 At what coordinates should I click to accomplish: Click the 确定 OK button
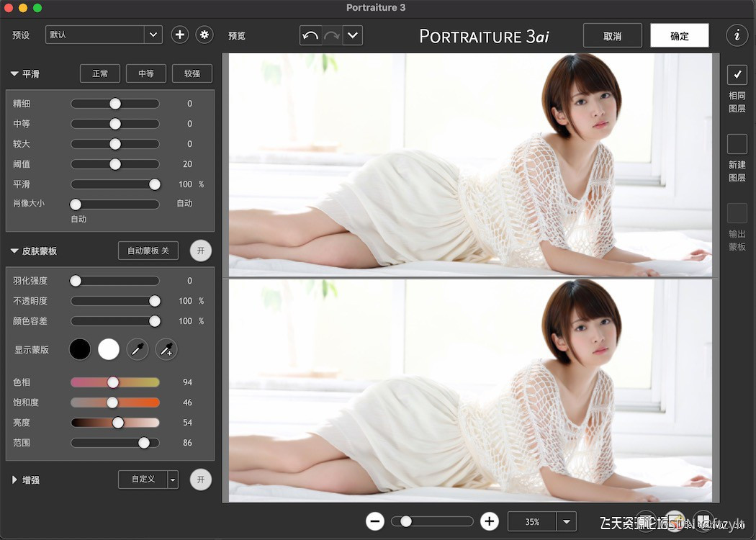tap(680, 36)
